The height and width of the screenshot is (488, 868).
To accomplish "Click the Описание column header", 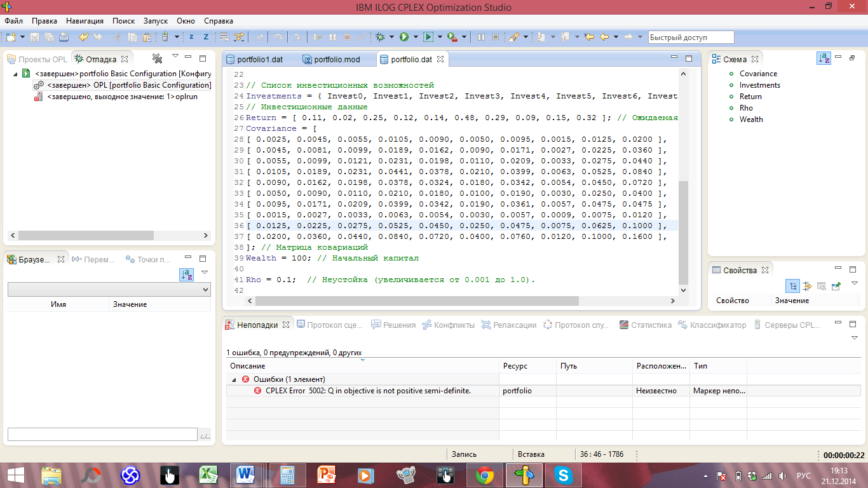I will point(363,366).
